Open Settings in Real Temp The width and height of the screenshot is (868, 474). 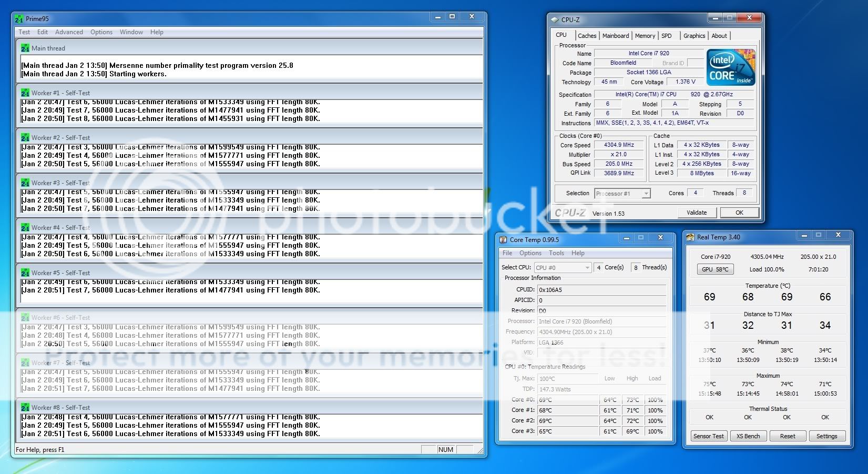pos(827,436)
